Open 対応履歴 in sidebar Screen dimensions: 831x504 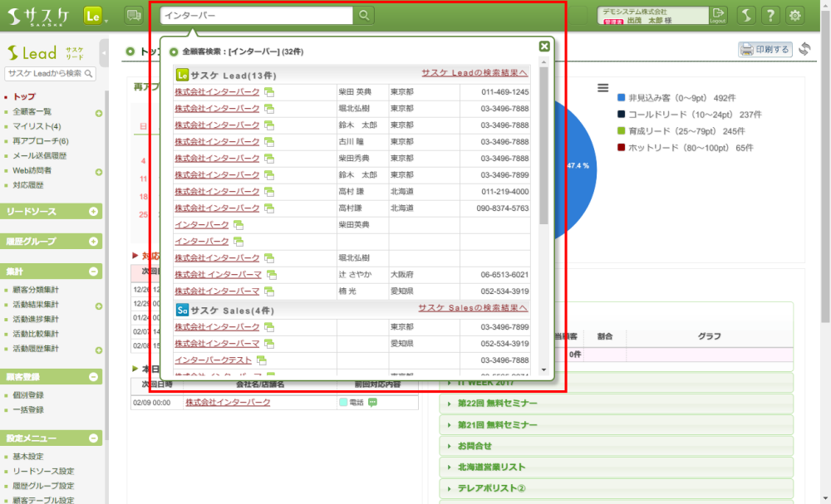(x=28, y=185)
